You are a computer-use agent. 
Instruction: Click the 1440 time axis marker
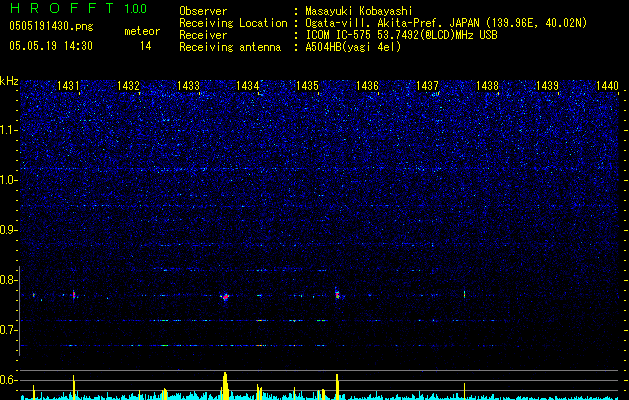tap(607, 85)
